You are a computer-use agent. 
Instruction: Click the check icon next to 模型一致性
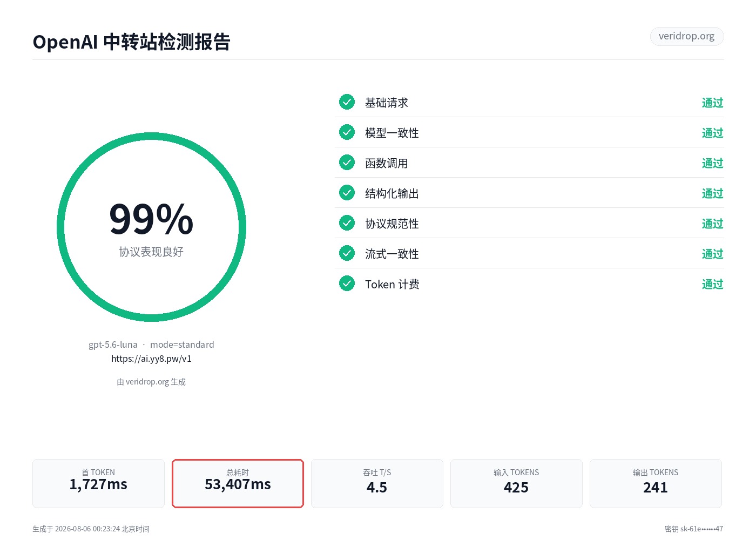(347, 132)
